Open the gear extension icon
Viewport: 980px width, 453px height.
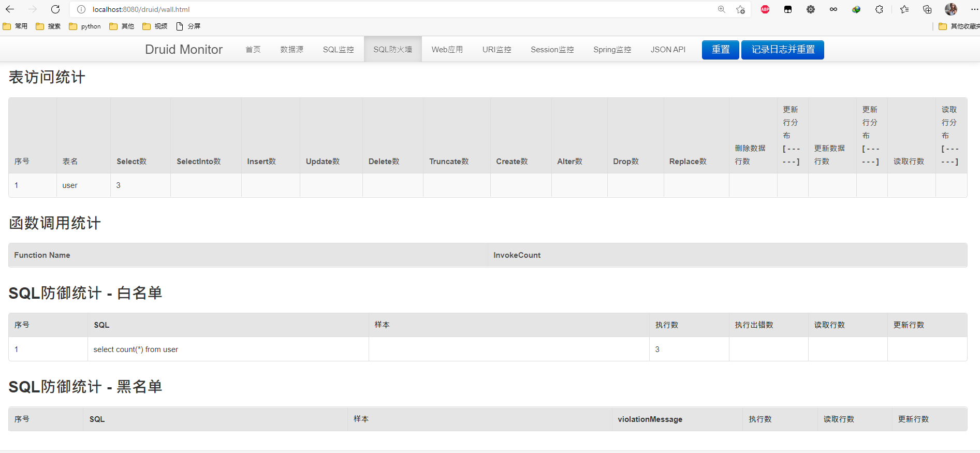811,9
